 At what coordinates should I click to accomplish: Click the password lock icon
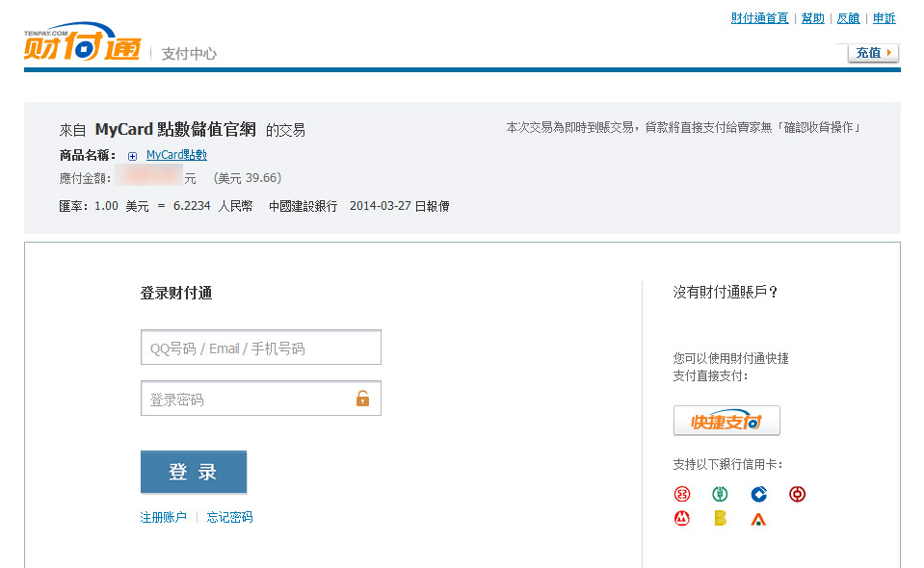click(362, 399)
